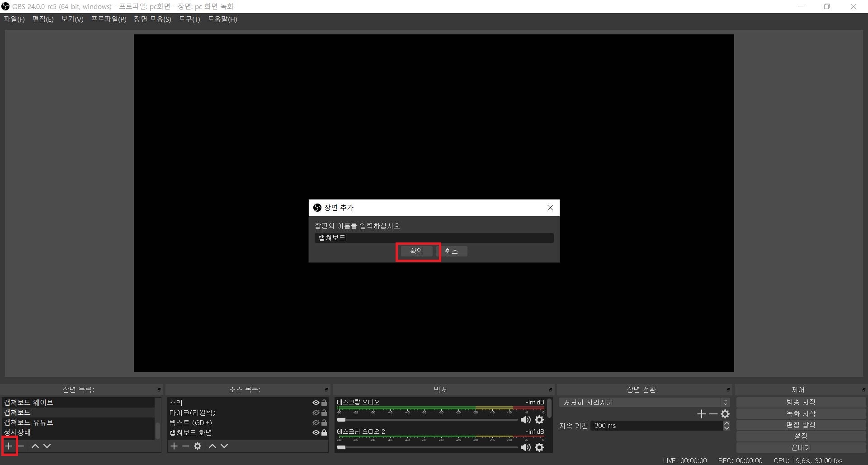This screenshot has width=868, height=465.
Task: Close the 장면 추가 dialog with X
Action: [x=550, y=208]
